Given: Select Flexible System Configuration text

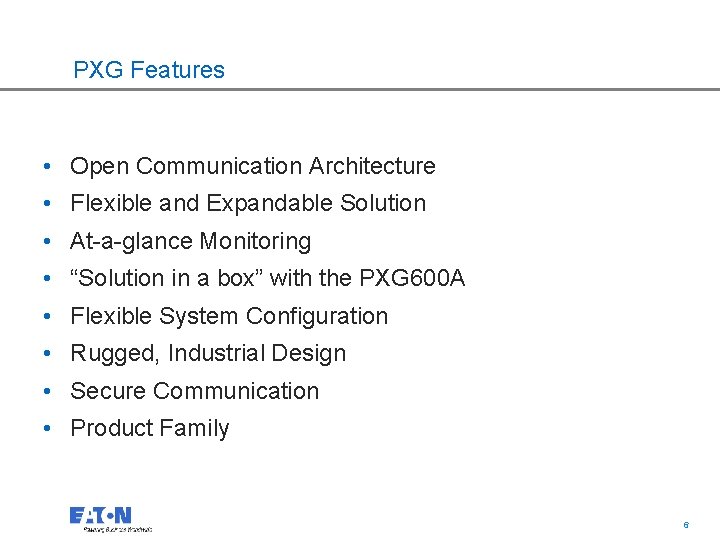Looking at the screenshot, I should pyautogui.click(x=229, y=316).
